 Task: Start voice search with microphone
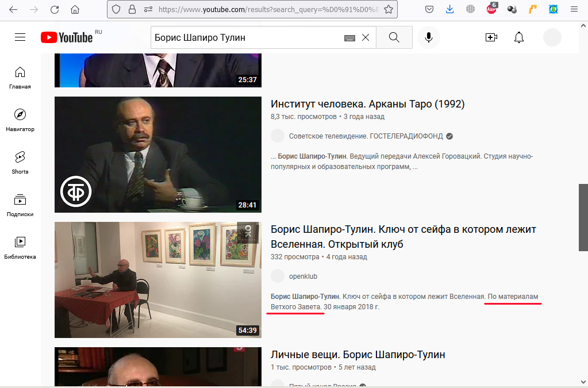[x=429, y=37]
